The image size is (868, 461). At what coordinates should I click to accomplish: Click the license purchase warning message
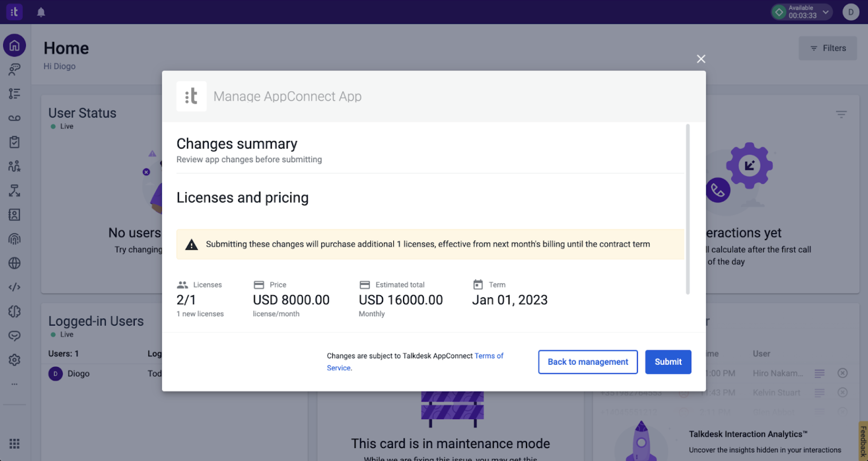point(430,244)
